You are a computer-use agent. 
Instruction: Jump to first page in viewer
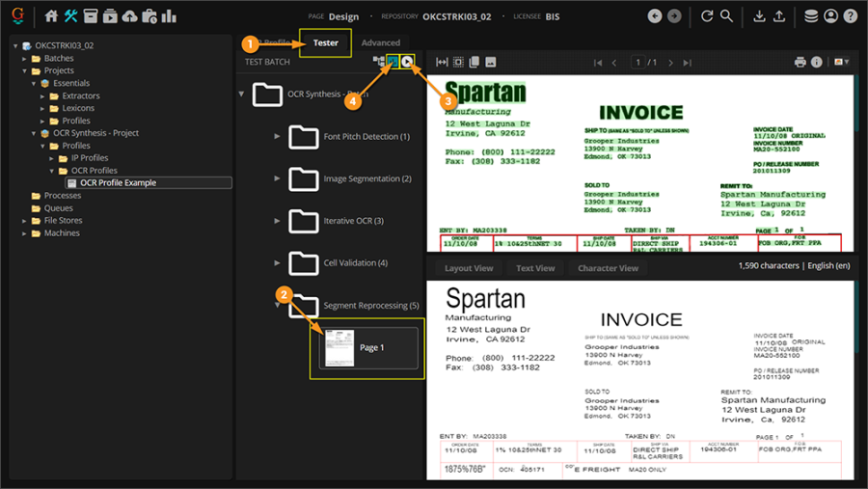click(598, 63)
